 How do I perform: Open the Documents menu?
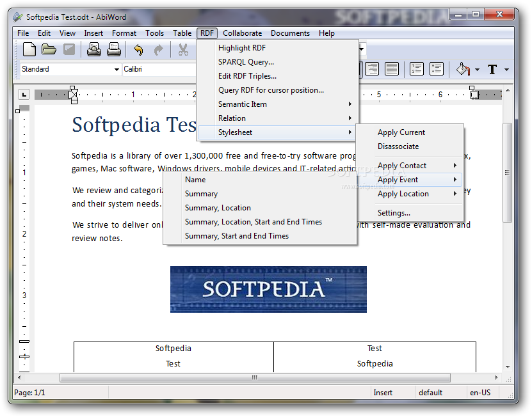[x=291, y=33]
